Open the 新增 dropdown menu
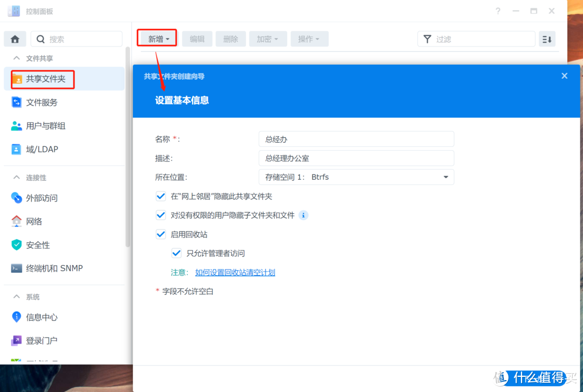 click(x=157, y=38)
